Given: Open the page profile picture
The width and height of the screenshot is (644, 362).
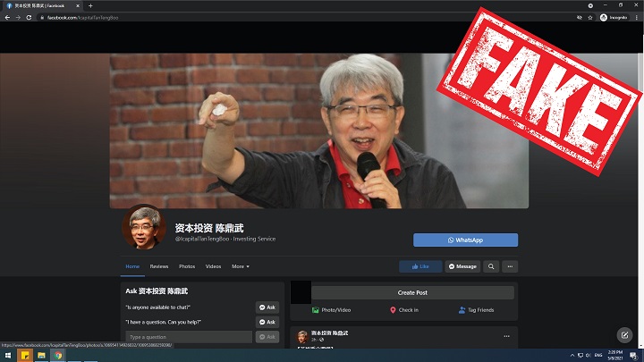Looking at the screenshot, I should click(x=144, y=226).
